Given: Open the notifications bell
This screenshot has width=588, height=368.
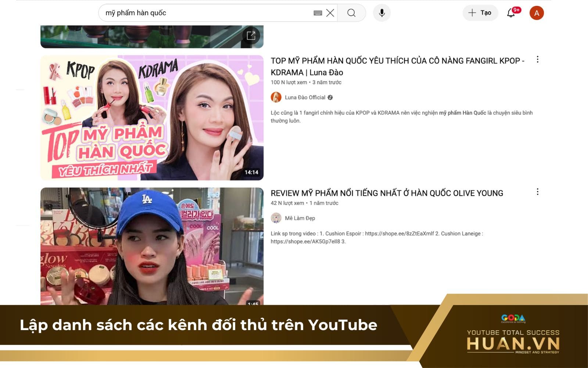Looking at the screenshot, I should tap(511, 13).
